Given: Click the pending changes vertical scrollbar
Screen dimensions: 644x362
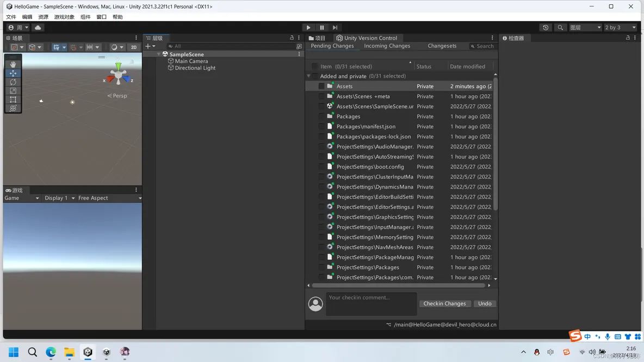Looking at the screenshot, I should [x=496, y=143].
